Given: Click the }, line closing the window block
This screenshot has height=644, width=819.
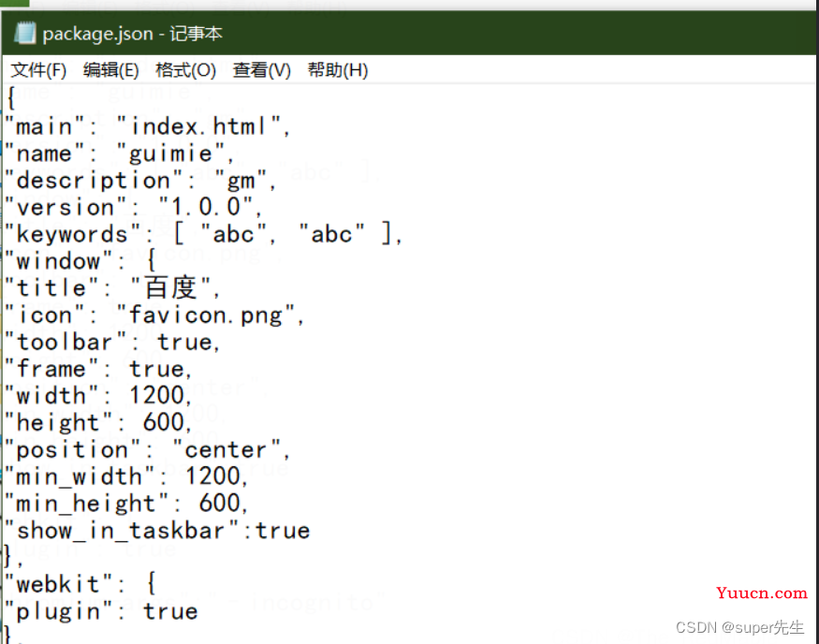Looking at the screenshot, I should point(13,557).
